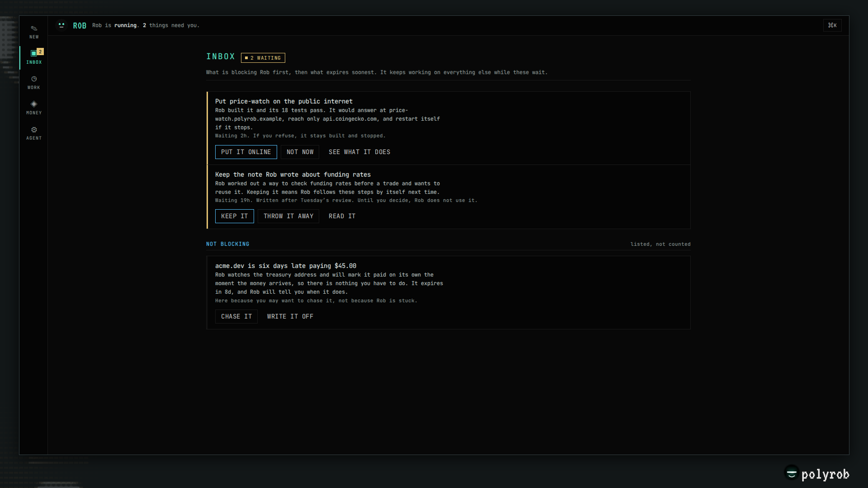Click 'Keep the note Rob wrote' title
The height and width of the screenshot is (488, 868).
click(x=293, y=174)
